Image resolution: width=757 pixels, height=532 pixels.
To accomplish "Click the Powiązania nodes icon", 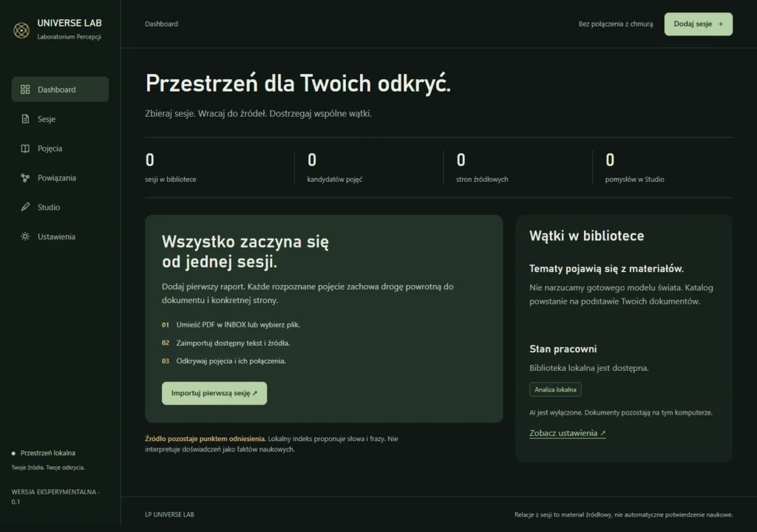I will (25, 177).
